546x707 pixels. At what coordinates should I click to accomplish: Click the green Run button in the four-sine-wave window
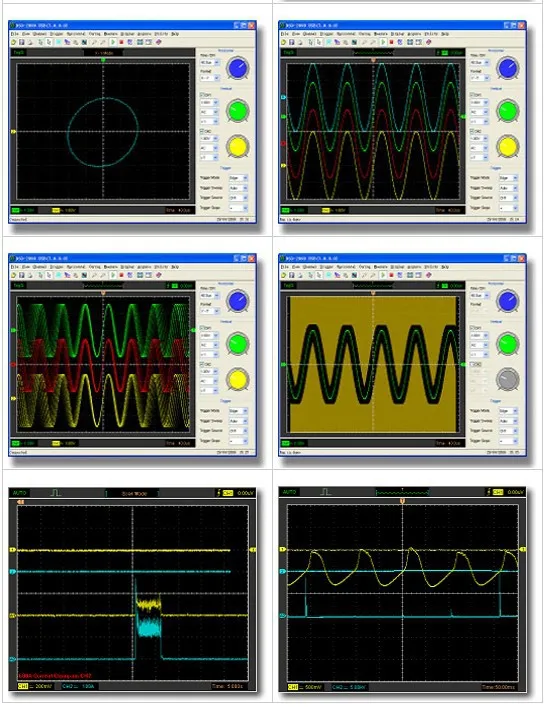tap(383, 42)
